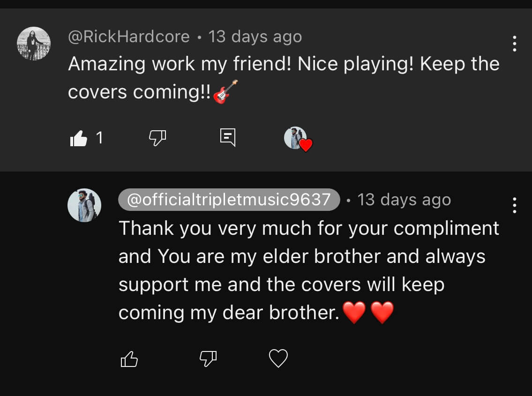Like RickHardcore's comment with thumbs up

point(79,138)
